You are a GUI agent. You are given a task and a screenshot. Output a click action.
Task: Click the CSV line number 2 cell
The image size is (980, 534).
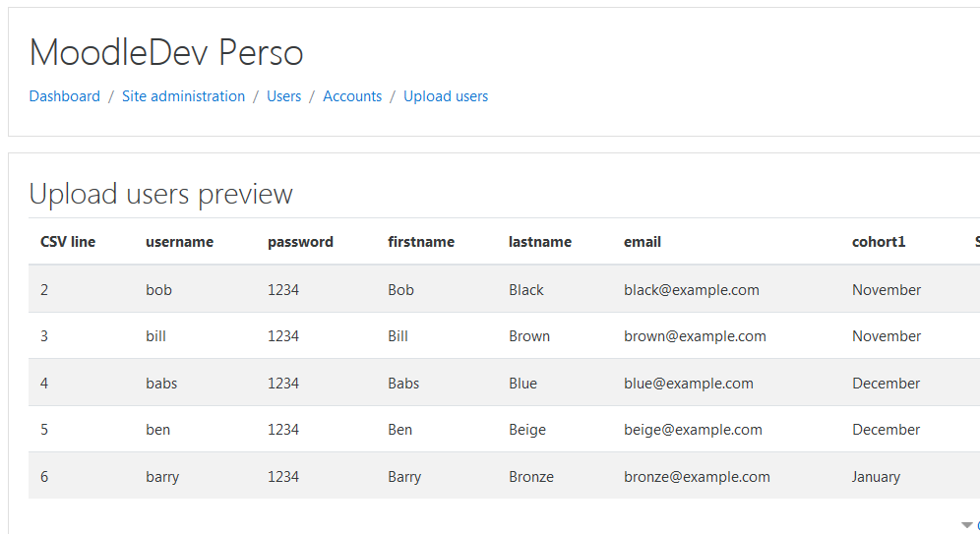click(x=44, y=290)
